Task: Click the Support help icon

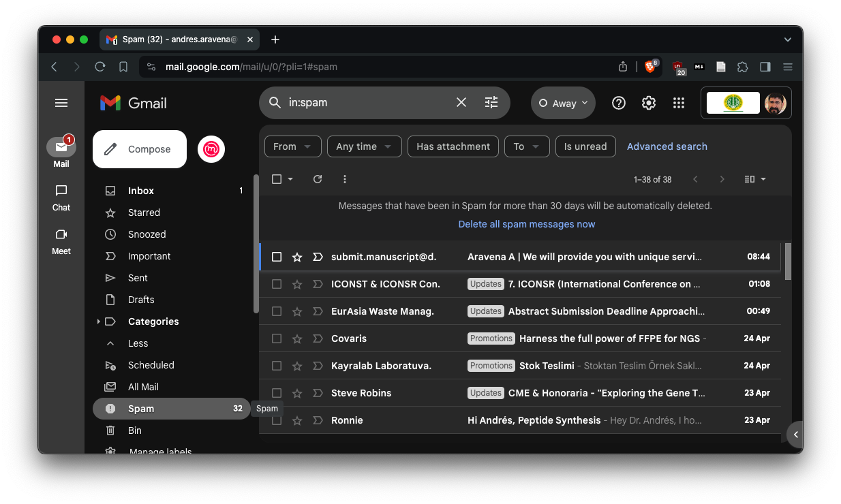Action: click(619, 103)
